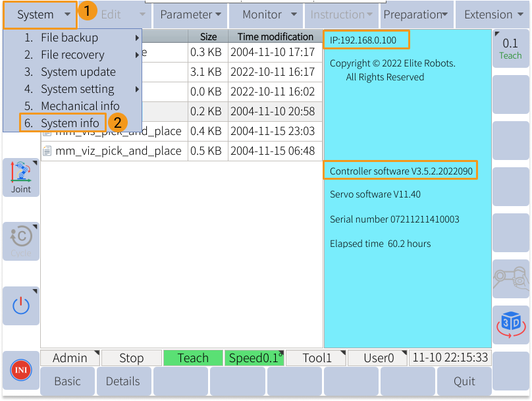The height and width of the screenshot is (401, 532).
Task: Open the Parameter menu
Action: point(190,15)
